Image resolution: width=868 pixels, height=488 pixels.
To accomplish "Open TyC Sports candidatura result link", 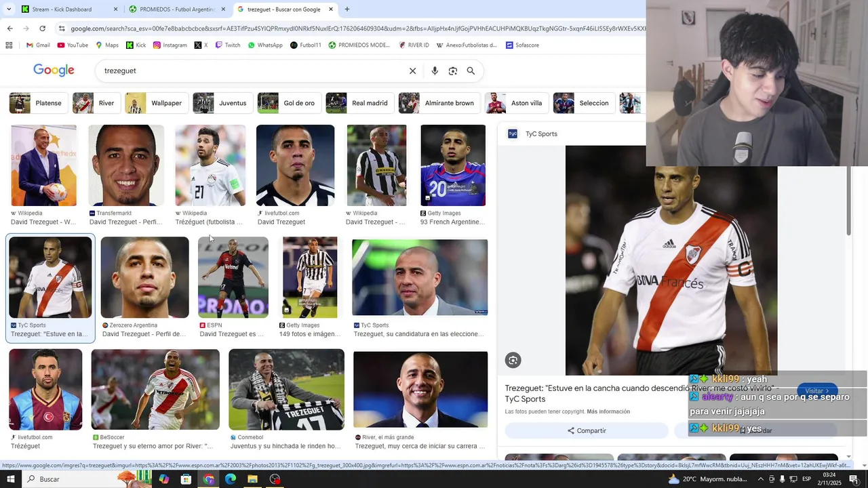I will coord(419,334).
